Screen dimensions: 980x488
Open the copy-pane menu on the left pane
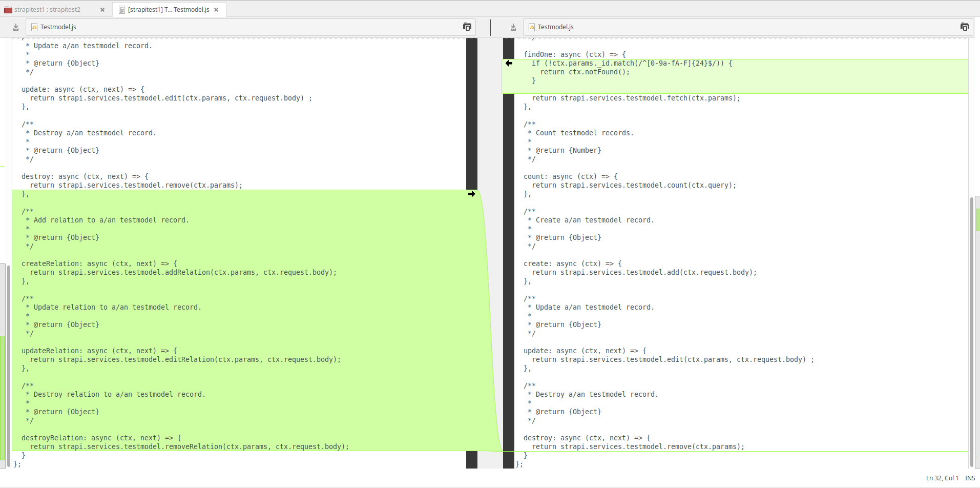click(467, 27)
